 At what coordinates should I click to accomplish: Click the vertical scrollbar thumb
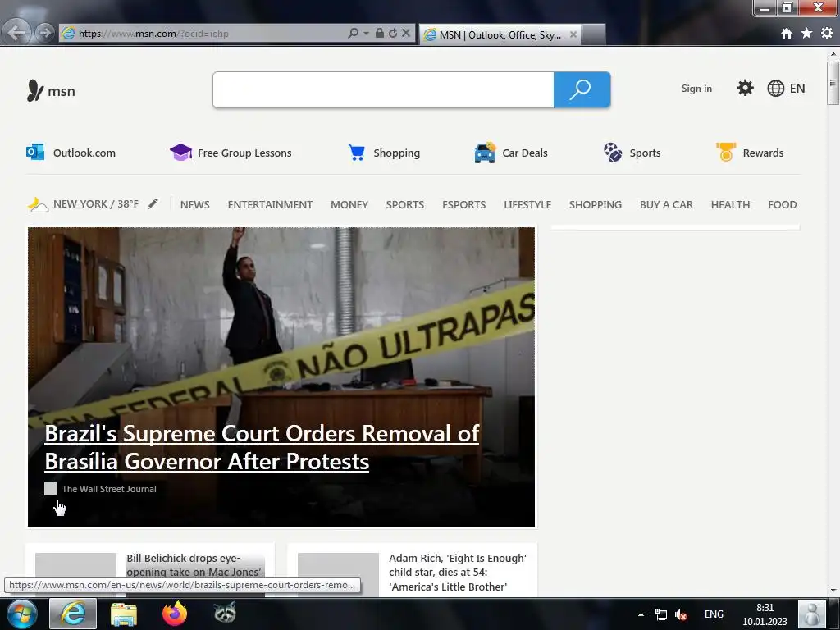pyautogui.click(x=833, y=83)
